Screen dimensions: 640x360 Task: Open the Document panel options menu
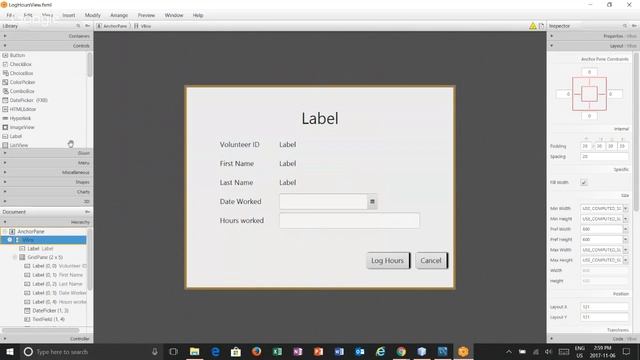coord(87,212)
